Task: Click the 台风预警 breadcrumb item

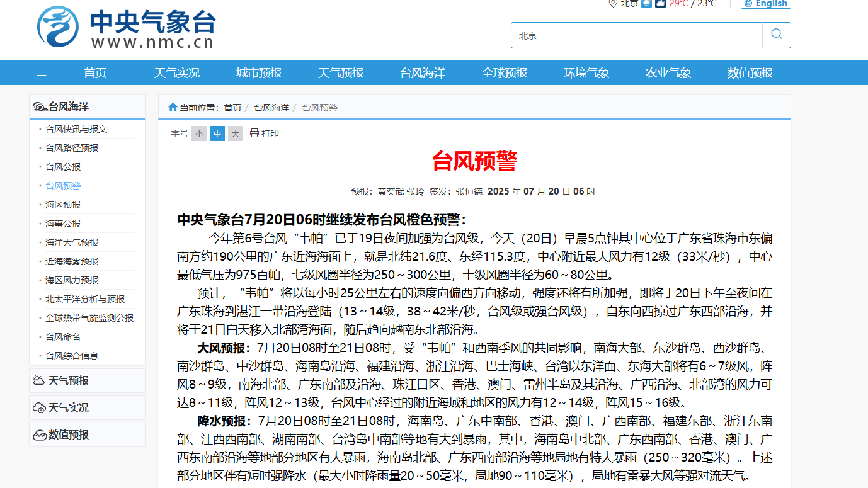Action: [320, 108]
